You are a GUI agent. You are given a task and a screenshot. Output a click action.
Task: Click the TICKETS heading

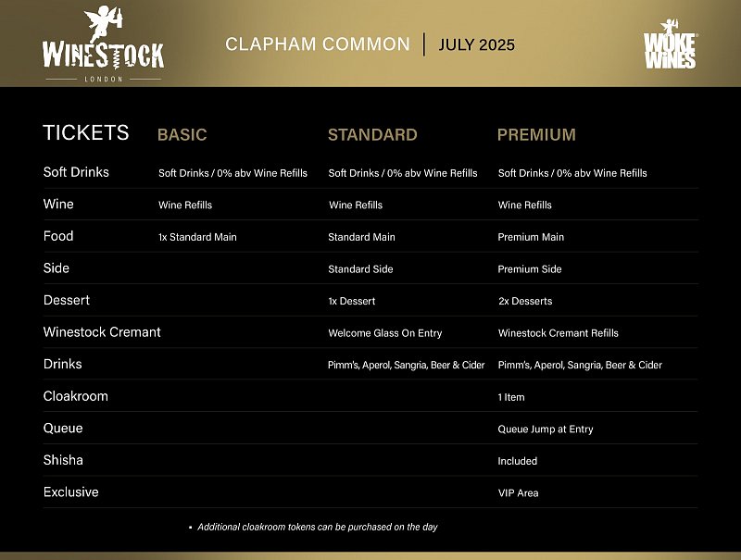point(86,132)
